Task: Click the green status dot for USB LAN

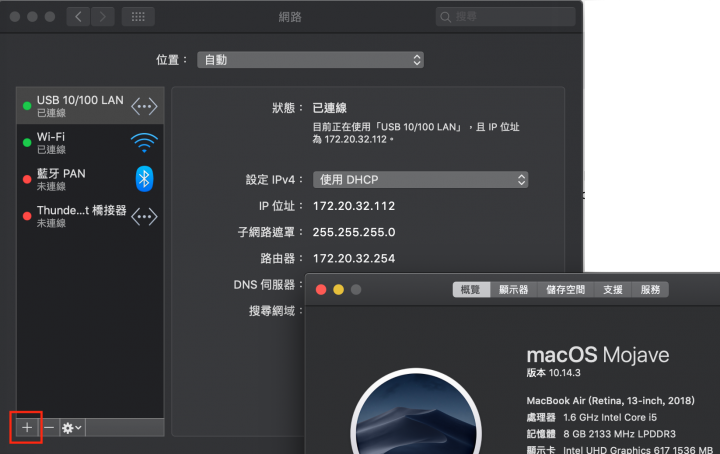Action: (x=27, y=106)
